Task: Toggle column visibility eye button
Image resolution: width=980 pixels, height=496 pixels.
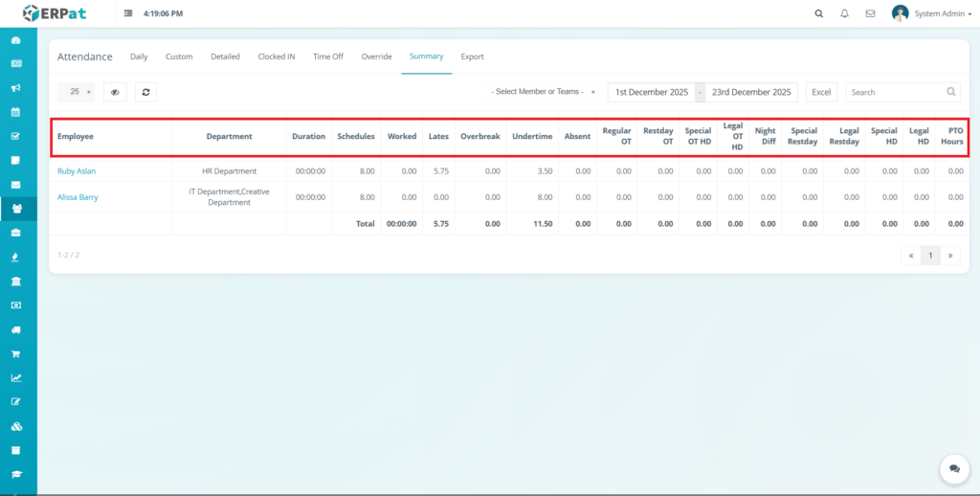Action: click(x=115, y=92)
